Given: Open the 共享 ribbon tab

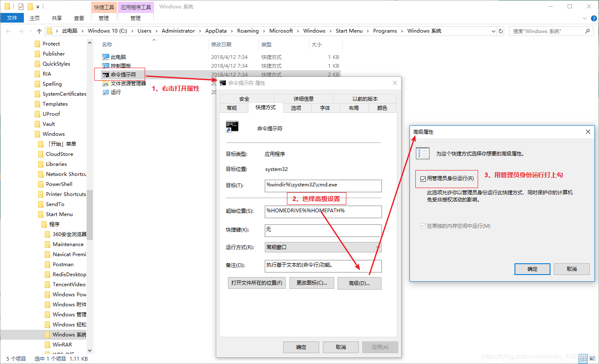Looking at the screenshot, I should (x=57, y=18).
